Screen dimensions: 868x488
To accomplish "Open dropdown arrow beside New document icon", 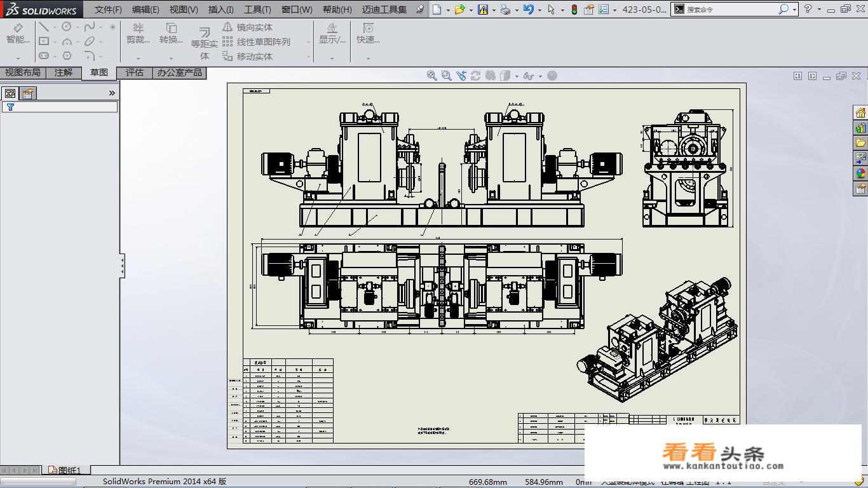I will pyautogui.click(x=448, y=10).
